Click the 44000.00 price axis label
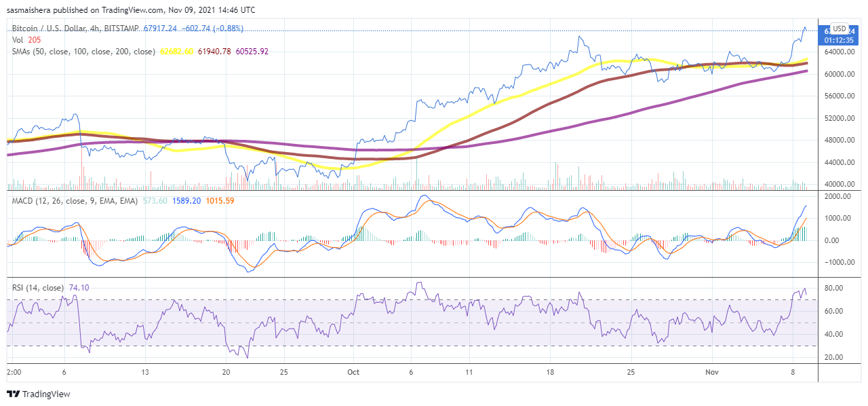The width and height of the screenshot is (868, 406). pyautogui.click(x=838, y=163)
